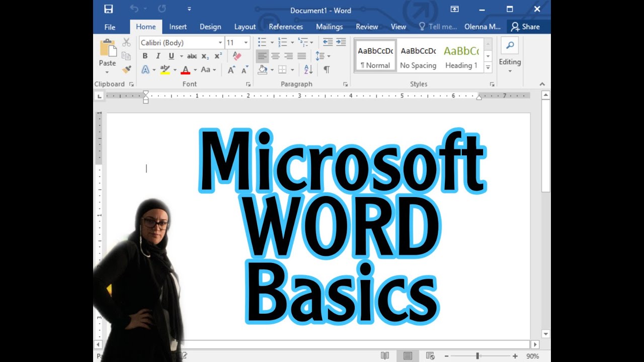Apply the Normal style
The width and height of the screenshot is (644, 362).
(375, 56)
